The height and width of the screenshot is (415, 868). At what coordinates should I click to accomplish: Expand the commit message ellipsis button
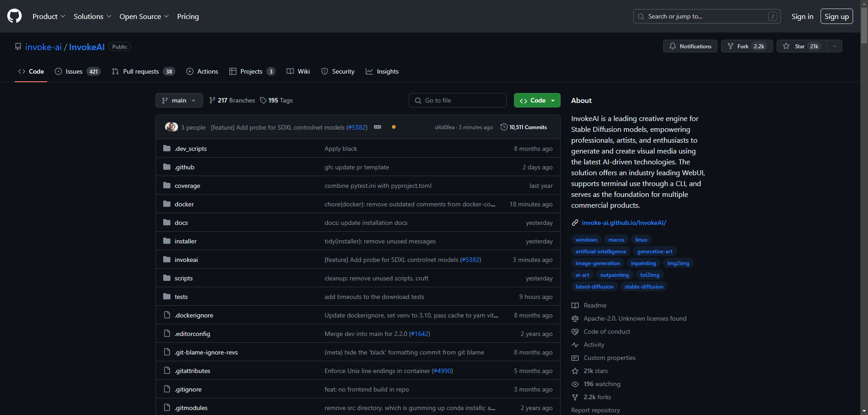click(x=377, y=127)
